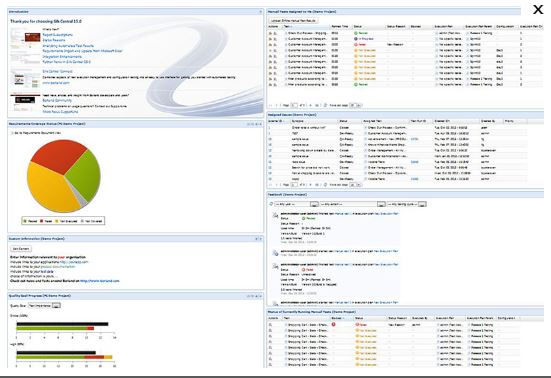Click the Edit Content button in Custom Information
Screen dimensions: 551x378
click(x=21, y=249)
